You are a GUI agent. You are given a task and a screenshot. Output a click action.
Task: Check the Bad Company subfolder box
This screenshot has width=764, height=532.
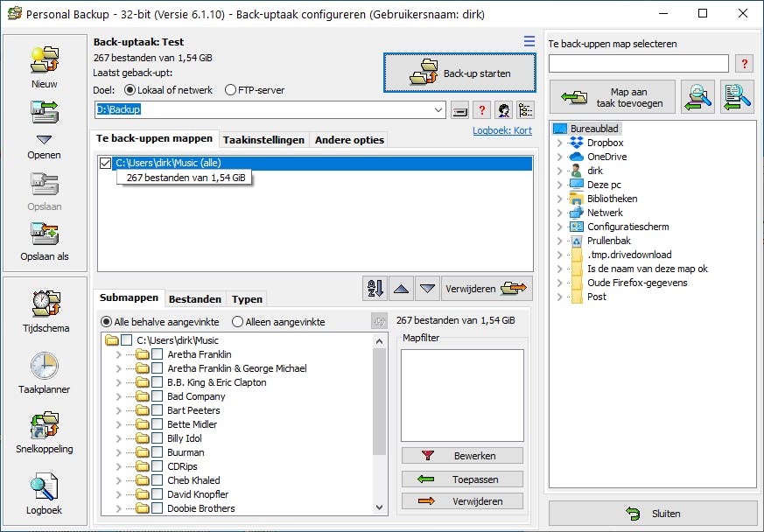coord(157,396)
